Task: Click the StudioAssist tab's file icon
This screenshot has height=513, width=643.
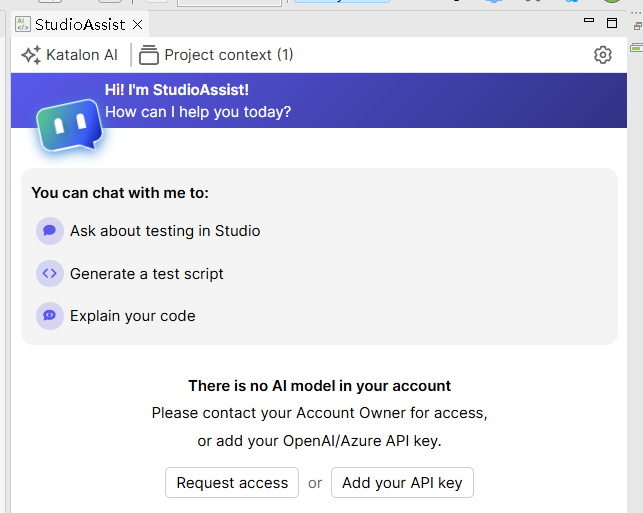Action: pos(23,23)
